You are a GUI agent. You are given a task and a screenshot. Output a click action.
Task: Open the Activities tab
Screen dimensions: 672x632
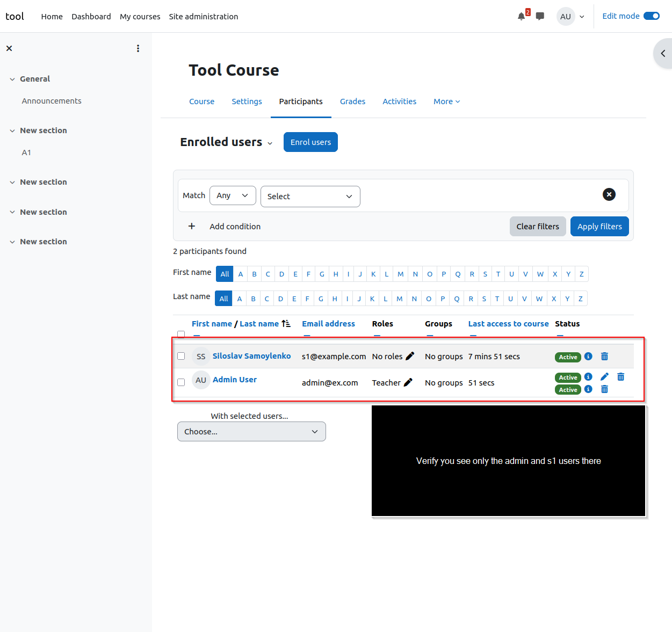[x=399, y=101]
